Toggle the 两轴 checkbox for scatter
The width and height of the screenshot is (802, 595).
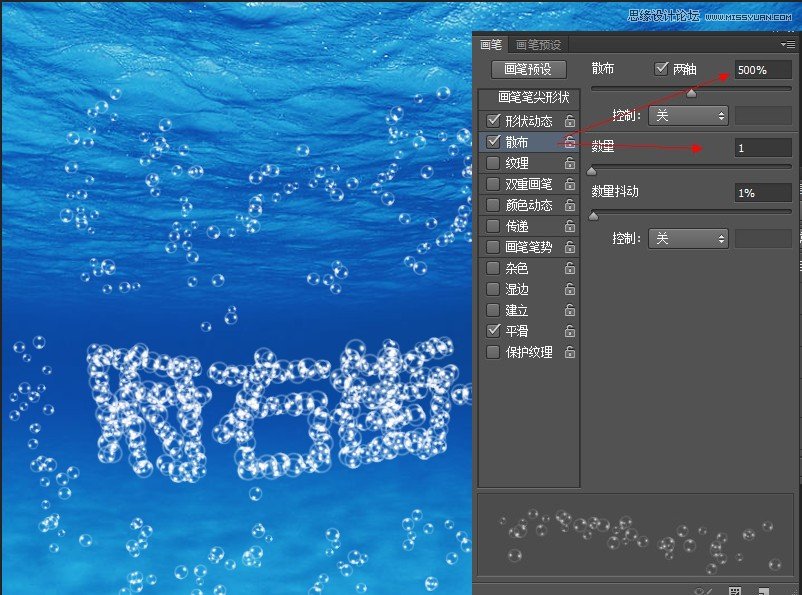(x=661, y=68)
